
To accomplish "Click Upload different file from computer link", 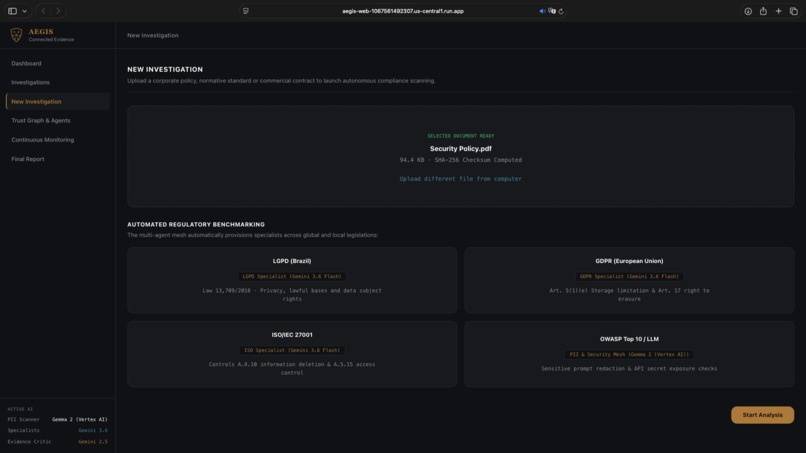I will (x=461, y=179).
